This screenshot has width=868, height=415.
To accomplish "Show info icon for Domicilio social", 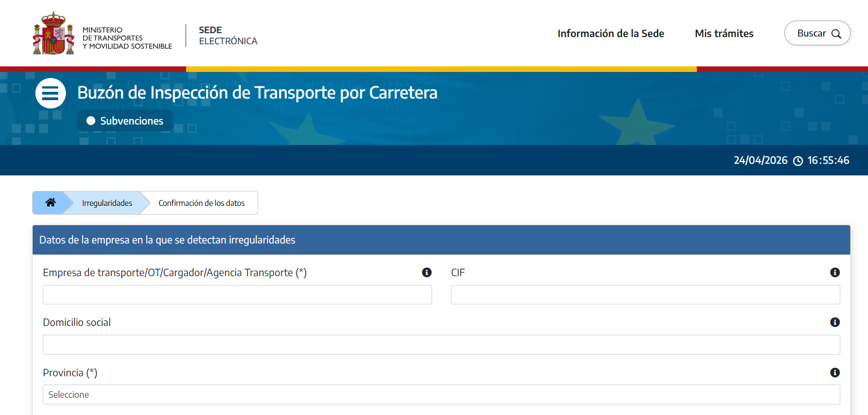I will (835, 322).
